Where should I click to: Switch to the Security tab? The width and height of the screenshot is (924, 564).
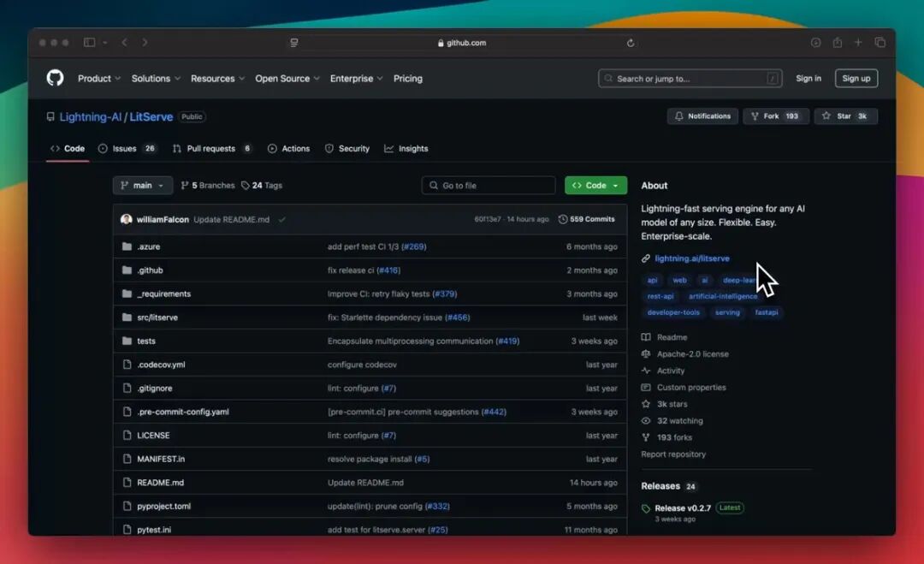(347, 149)
